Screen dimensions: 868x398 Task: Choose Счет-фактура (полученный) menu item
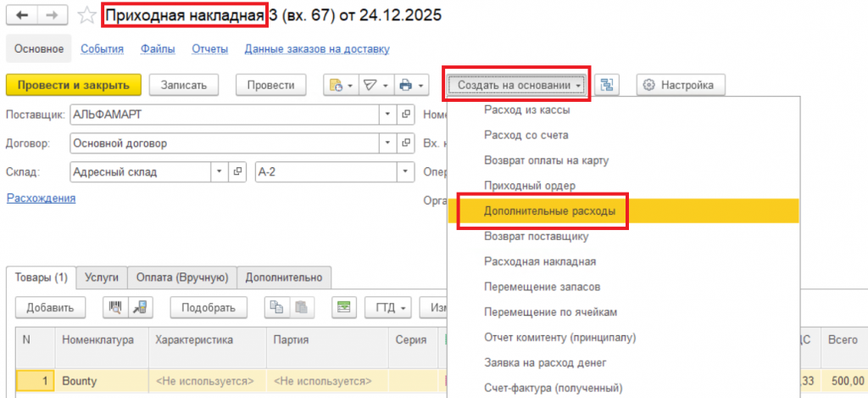(x=623, y=388)
